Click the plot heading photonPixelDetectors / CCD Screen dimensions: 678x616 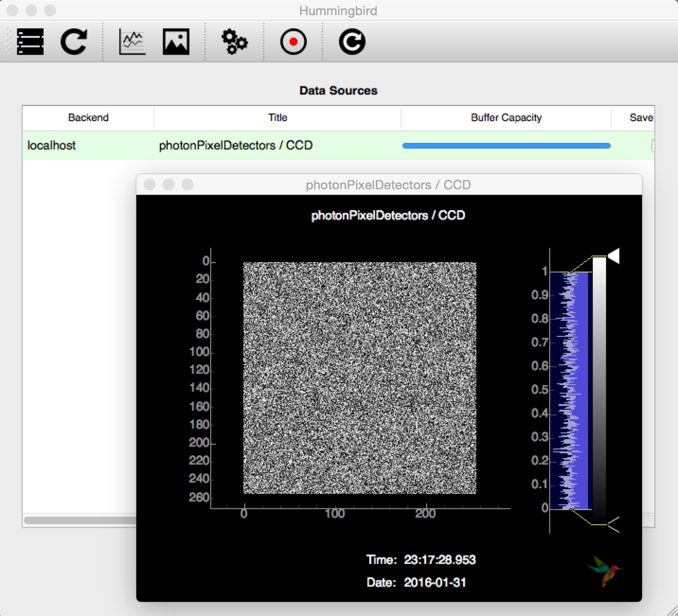tap(388, 215)
